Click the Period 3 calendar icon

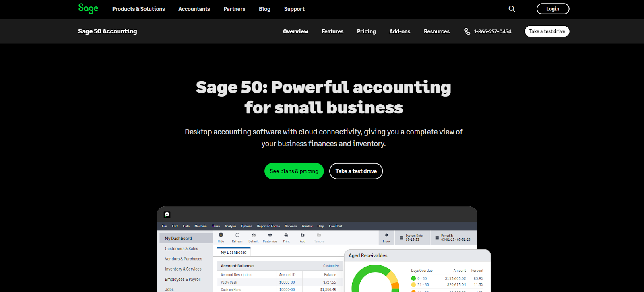tap(437, 238)
